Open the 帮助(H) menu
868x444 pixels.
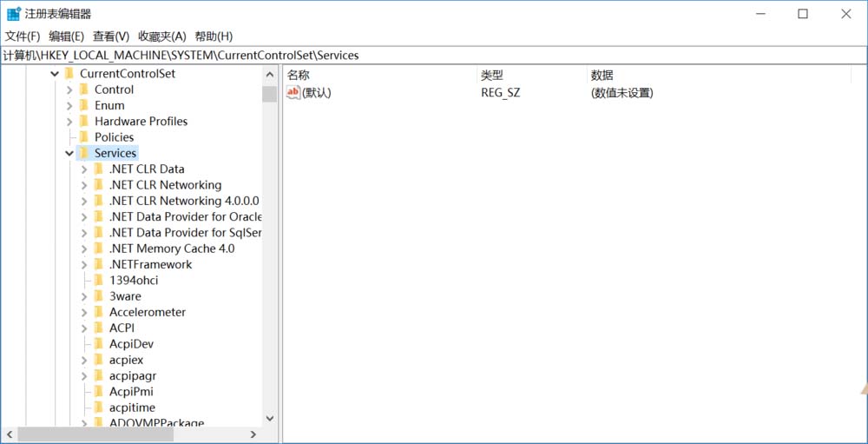214,36
